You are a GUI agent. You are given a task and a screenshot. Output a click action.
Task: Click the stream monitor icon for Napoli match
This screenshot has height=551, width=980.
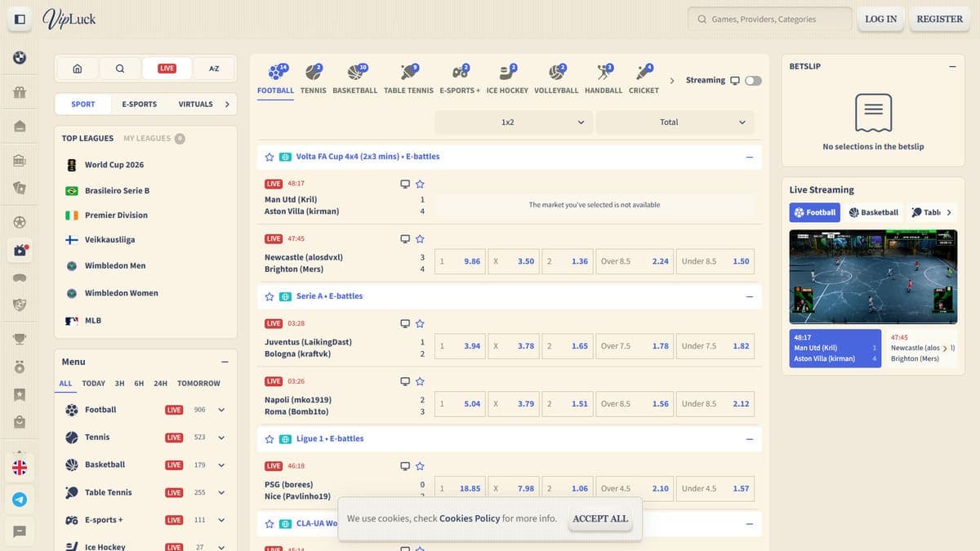405,381
